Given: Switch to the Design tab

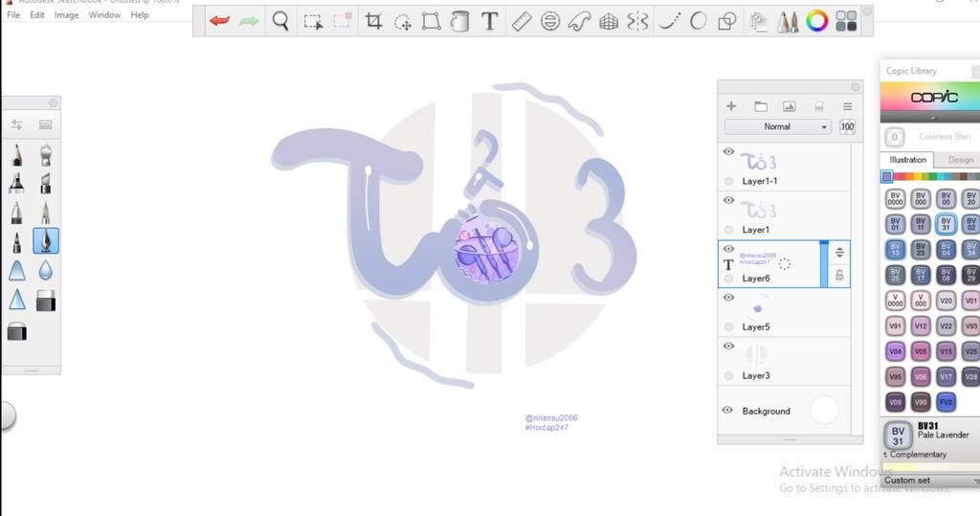Looking at the screenshot, I should tap(960, 160).
